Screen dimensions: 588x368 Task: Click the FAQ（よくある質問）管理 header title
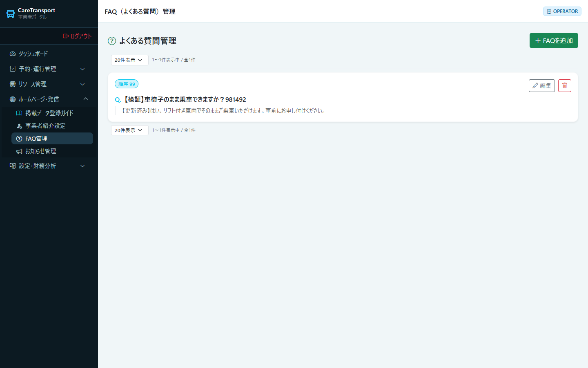tap(140, 11)
